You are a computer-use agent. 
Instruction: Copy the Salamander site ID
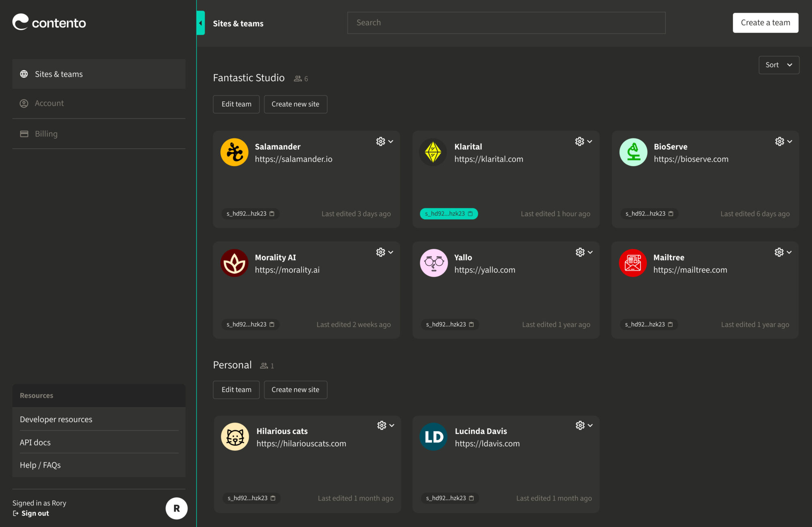[272, 214]
